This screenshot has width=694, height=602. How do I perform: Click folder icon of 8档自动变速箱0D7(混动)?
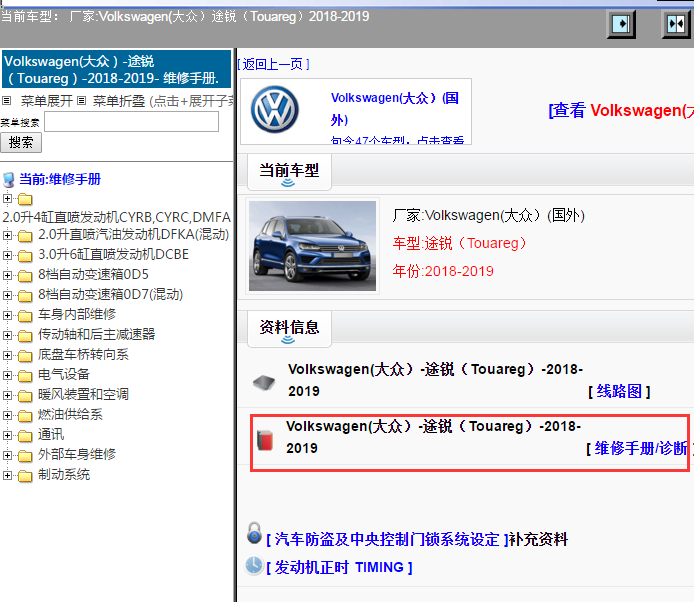(x=25, y=296)
